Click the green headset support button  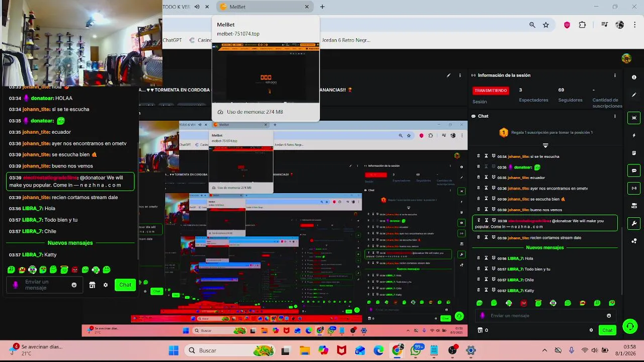click(x=630, y=327)
